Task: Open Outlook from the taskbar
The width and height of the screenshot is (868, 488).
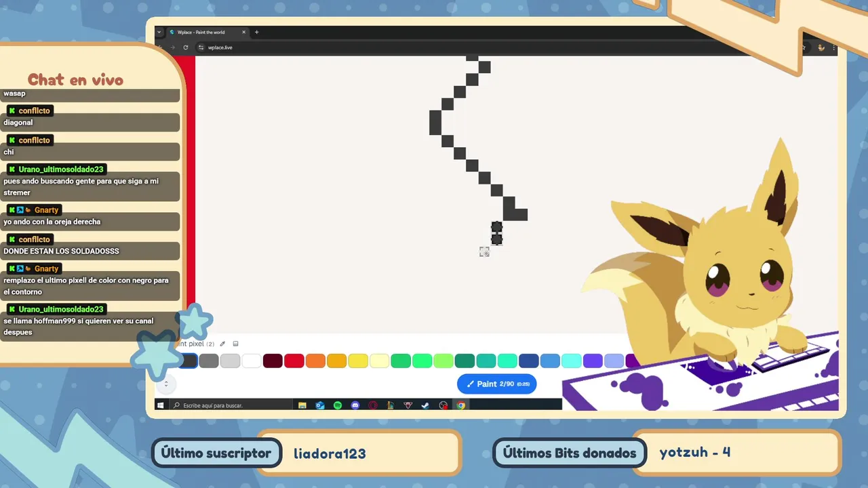Action: [x=320, y=405]
